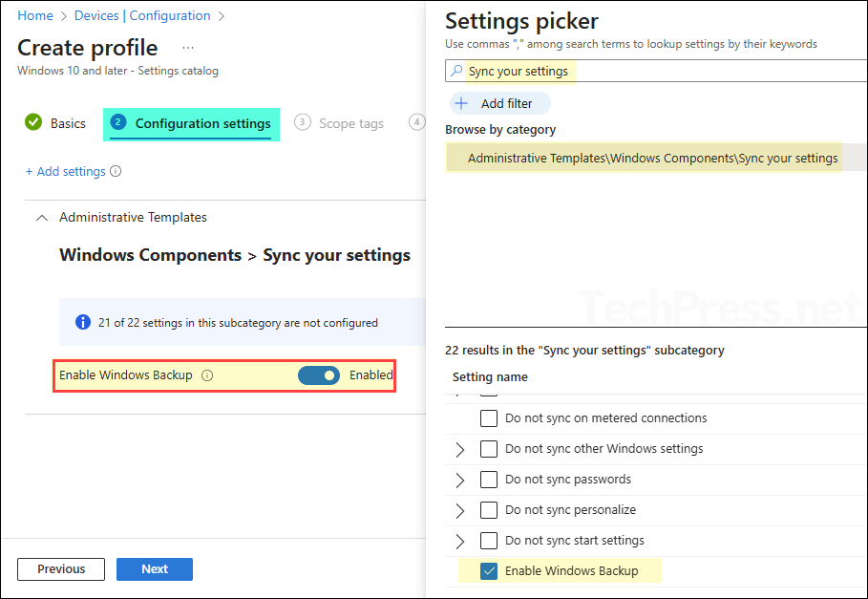The width and height of the screenshot is (868, 599).
Task: Expand Do not sync other Windows settings row
Action: click(459, 449)
